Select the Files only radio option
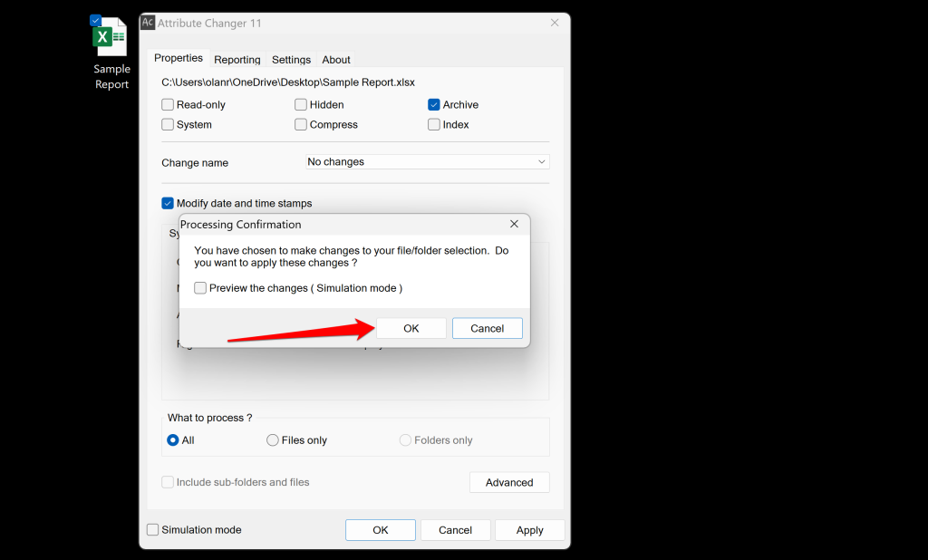The height and width of the screenshot is (560, 928). (x=273, y=440)
